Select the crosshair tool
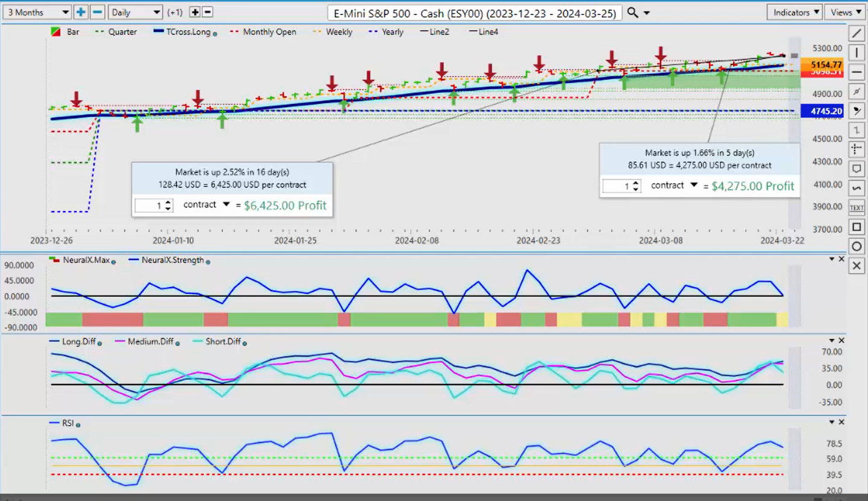 point(857,149)
